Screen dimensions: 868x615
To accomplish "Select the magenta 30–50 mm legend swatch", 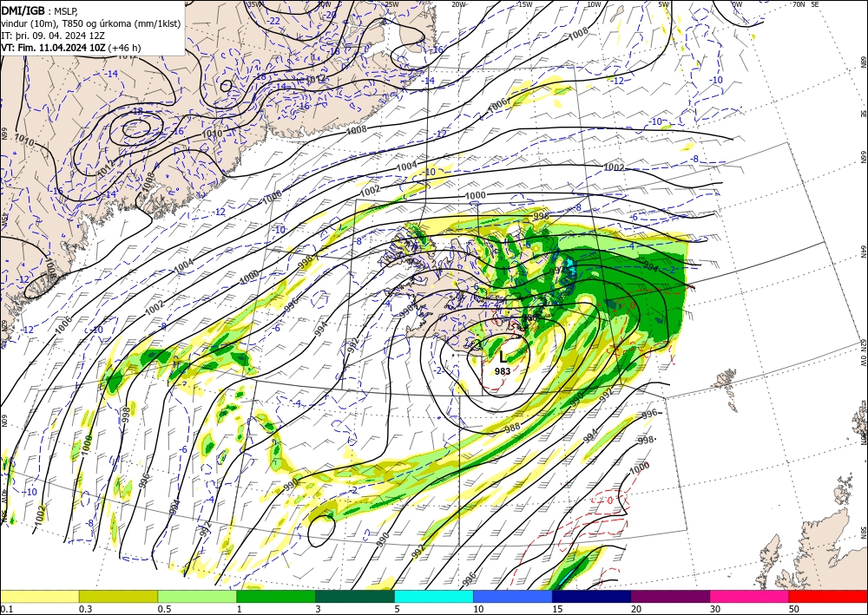I will tap(750, 596).
